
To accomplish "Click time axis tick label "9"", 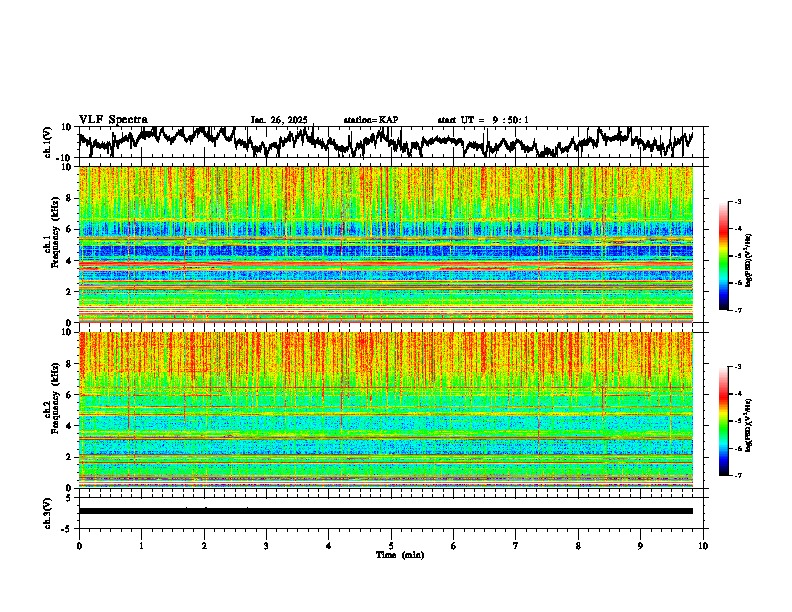I will [640, 546].
